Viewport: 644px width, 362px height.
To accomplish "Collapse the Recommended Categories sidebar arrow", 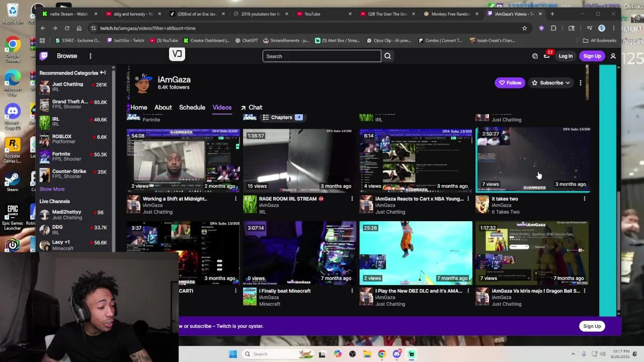I will (x=103, y=73).
